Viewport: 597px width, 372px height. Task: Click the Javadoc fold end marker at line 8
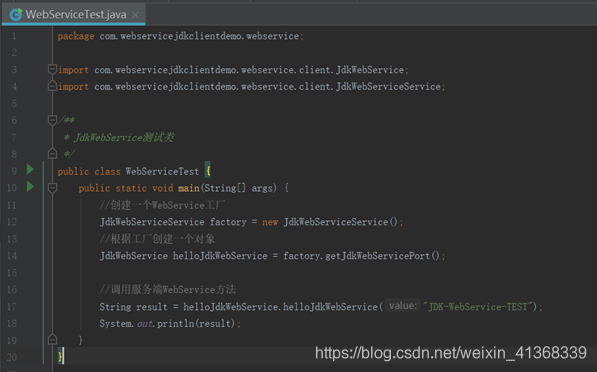pyautogui.click(x=53, y=153)
